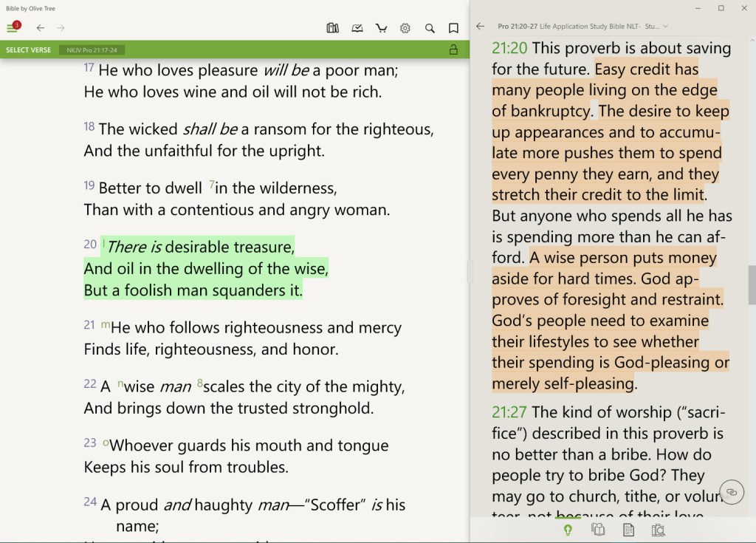
Task: Open the Bookmarks ribbon icon
Action: (453, 28)
